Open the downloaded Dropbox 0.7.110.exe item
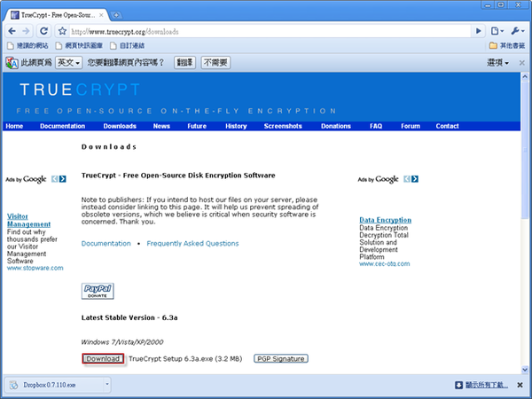The width and height of the screenshot is (532, 399). click(x=54, y=385)
